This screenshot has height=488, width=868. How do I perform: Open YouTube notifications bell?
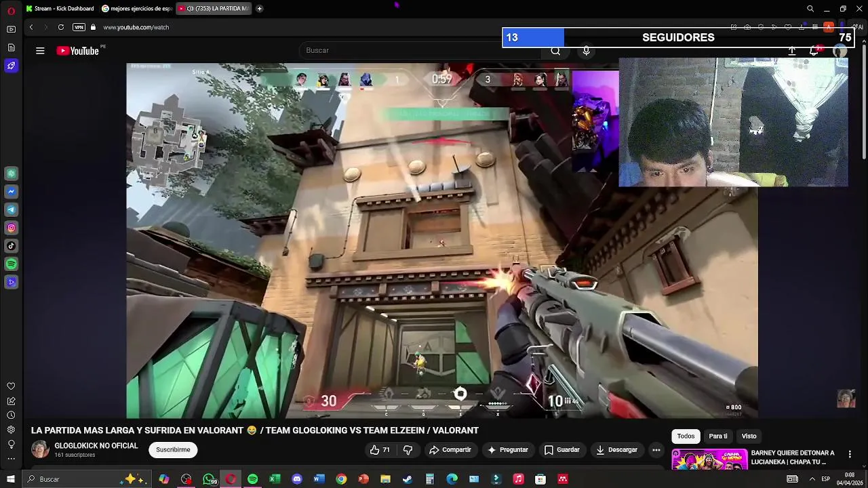point(814,51)
